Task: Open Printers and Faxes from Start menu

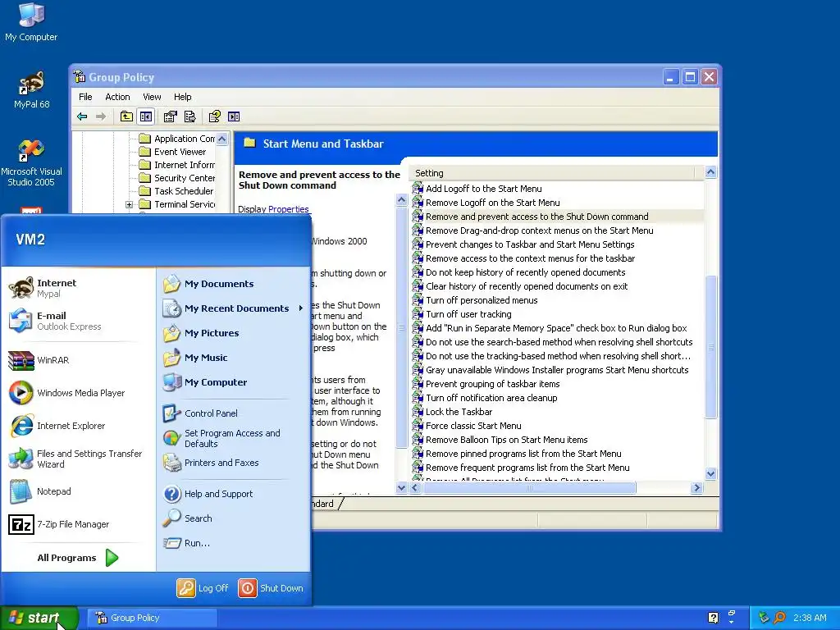Action: click(211, 463)
